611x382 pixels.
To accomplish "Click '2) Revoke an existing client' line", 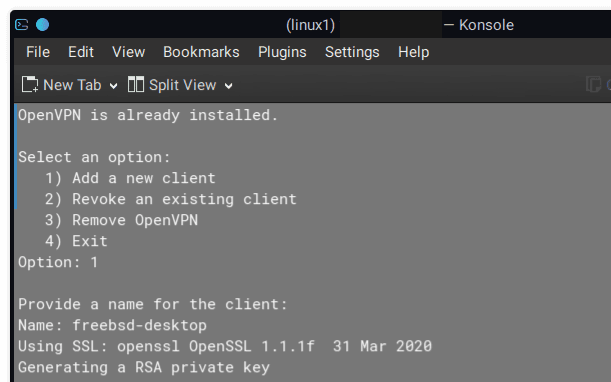I will tap(171, 200).
